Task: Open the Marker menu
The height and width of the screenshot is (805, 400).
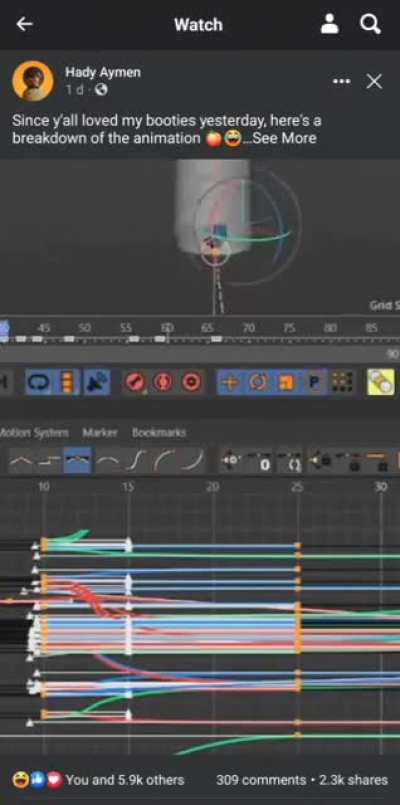Action: [x=100, y=432]
